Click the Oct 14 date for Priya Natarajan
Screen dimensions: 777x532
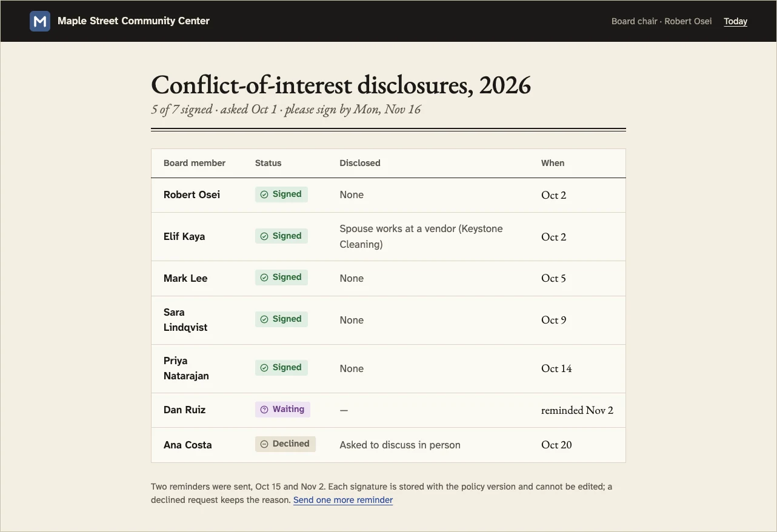(556, 368)
